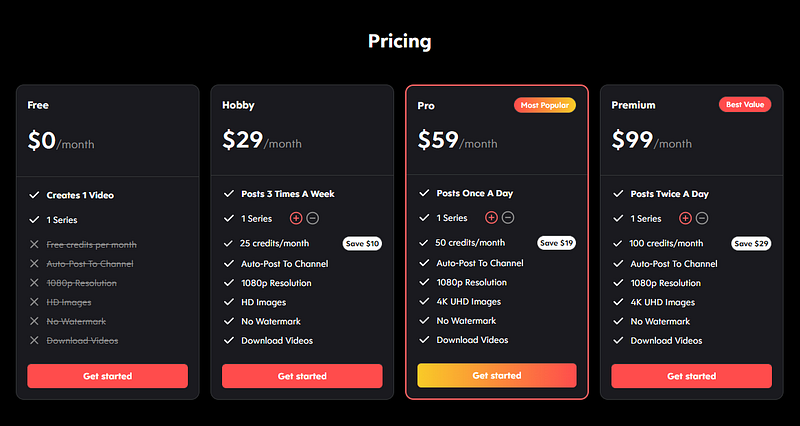Choose Pro plan via gradient Get started
Screen dimensions: 800x426
pyautogui.click(x=497, y=375)
